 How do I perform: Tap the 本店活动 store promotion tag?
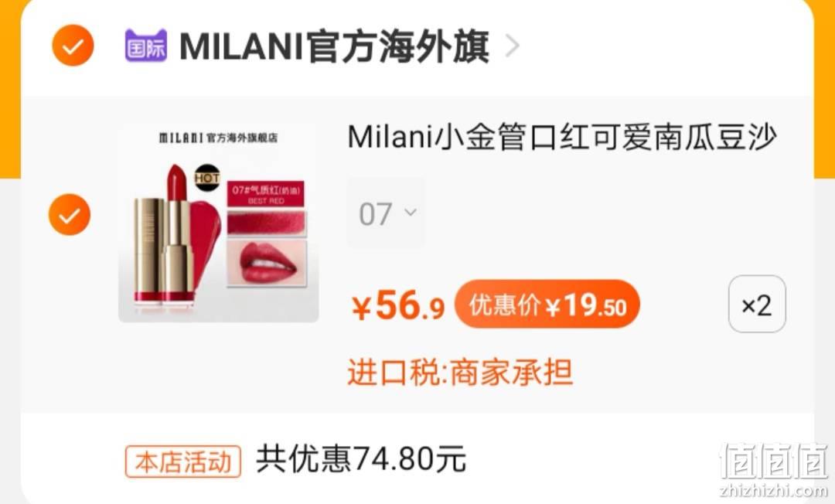(x=183, y=461)
